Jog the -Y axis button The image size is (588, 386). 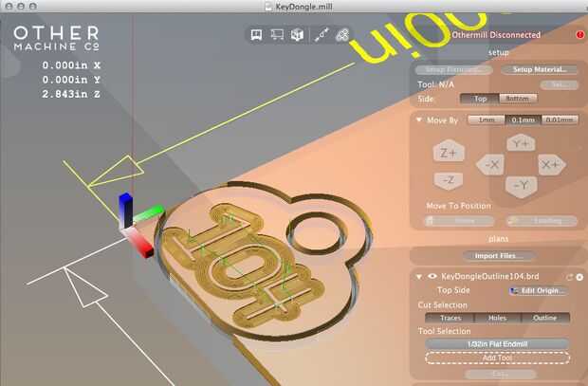pos(522,186)
